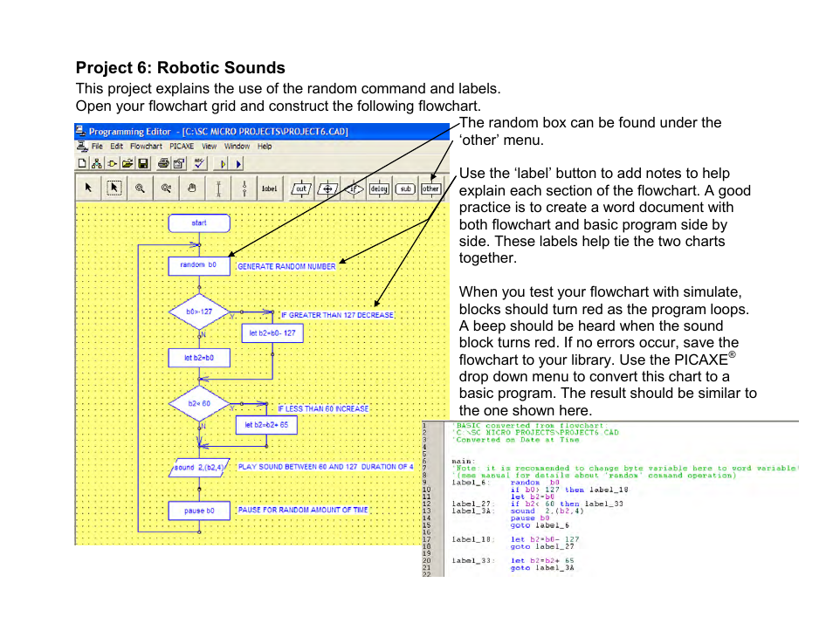Image resolution: width=833 pixels, height=644 pixels.
Task: Click the New file icon
Action: [x=82, y=163]
